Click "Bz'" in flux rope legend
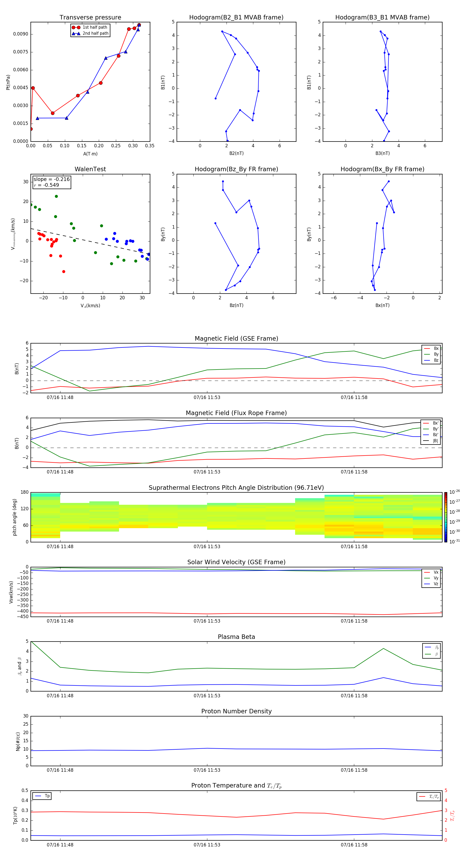 point(436,435)
